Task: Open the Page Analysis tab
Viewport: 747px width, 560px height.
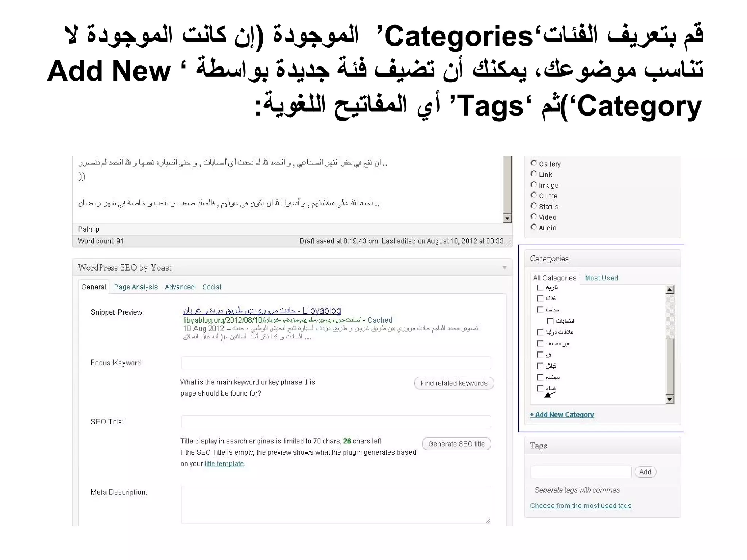Action: [136, 287]
